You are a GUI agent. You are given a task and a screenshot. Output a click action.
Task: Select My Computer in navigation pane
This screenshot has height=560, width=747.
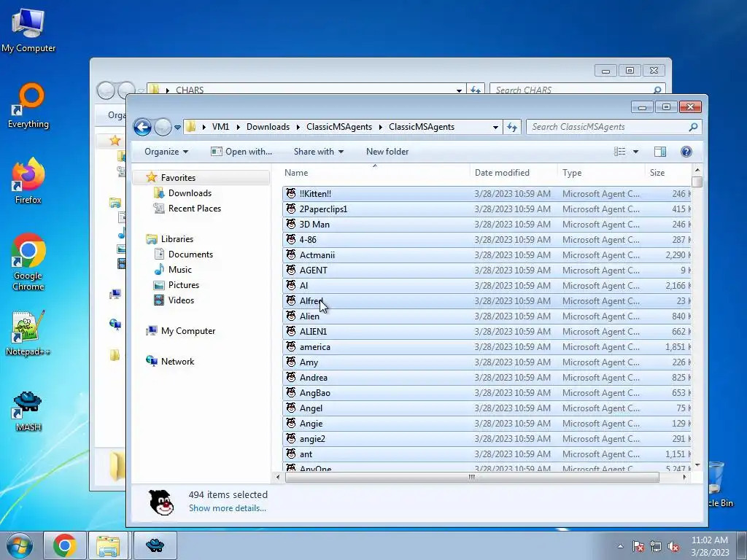(187, 331)
